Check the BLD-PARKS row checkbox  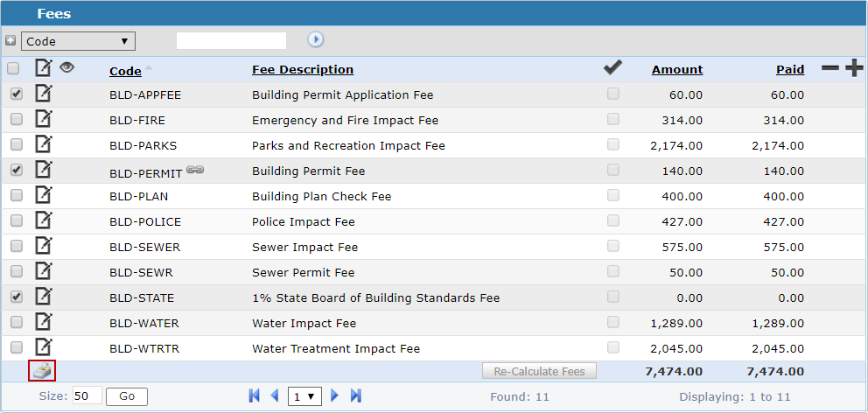(x=16, y=145)
